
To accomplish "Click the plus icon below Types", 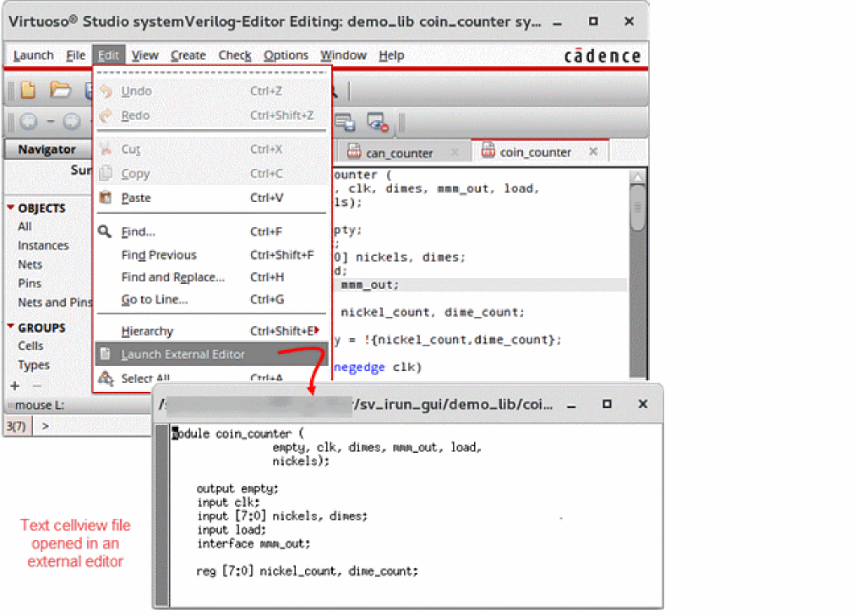I will [x=14, y=386].
